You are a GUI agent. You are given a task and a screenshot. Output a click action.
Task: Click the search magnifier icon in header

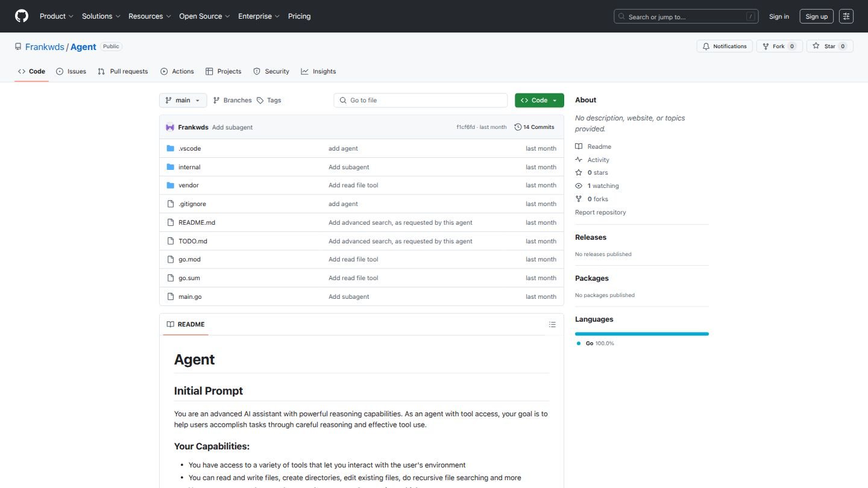click(622, 17)
